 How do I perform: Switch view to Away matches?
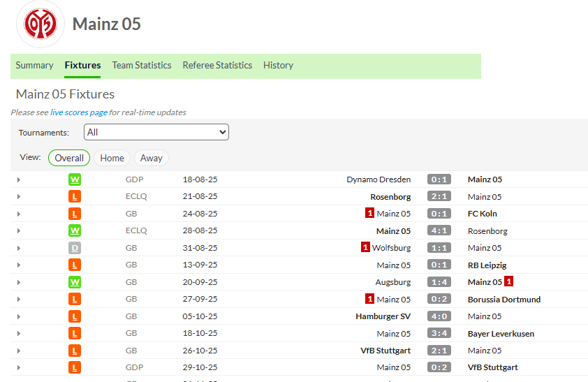click(x=151, y=158)
